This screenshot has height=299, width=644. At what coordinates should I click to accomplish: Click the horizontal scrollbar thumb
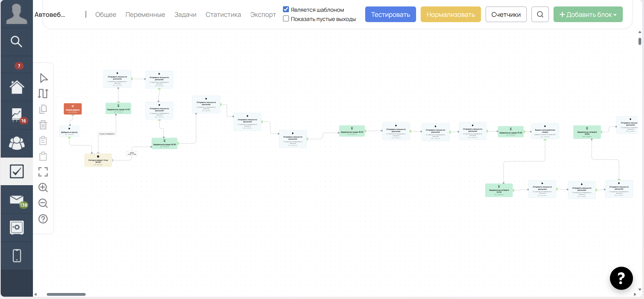click(x=66, y=294)
